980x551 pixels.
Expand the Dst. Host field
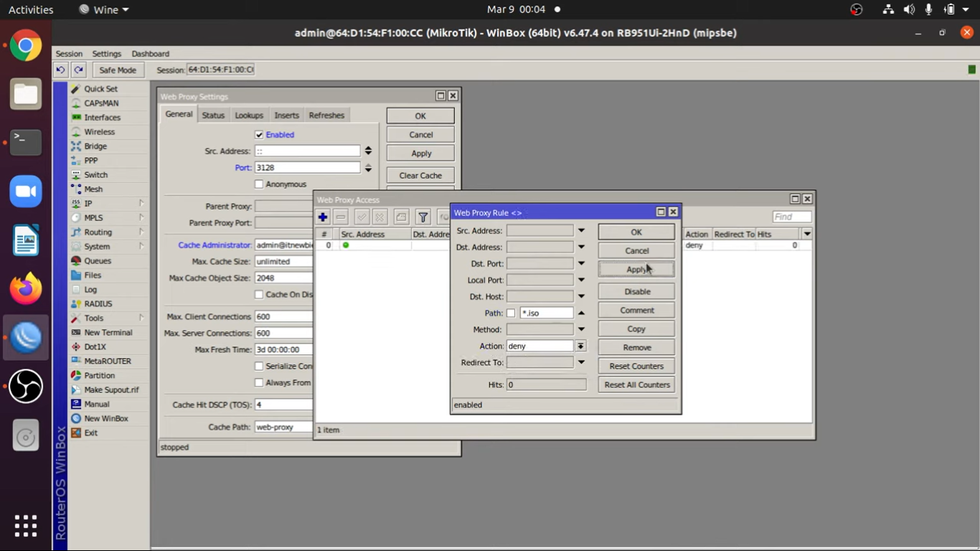pos(581,297)
